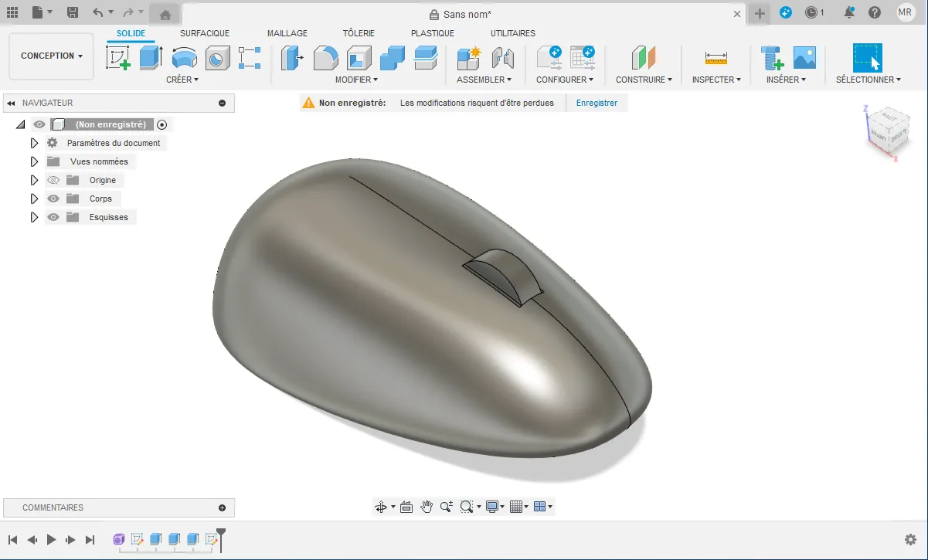
Task: Open the display settings dropdown
Action: [x=495, y=507]
